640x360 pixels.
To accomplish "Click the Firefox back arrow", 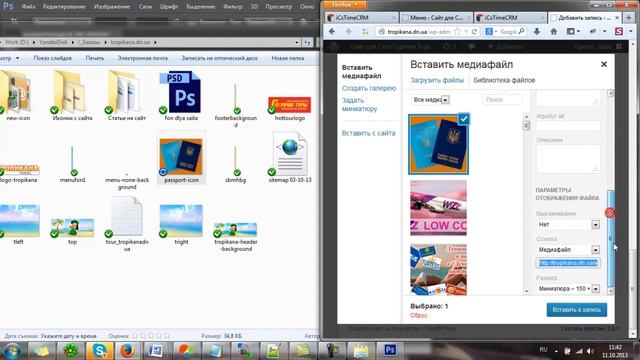I will tap(332, 31).
